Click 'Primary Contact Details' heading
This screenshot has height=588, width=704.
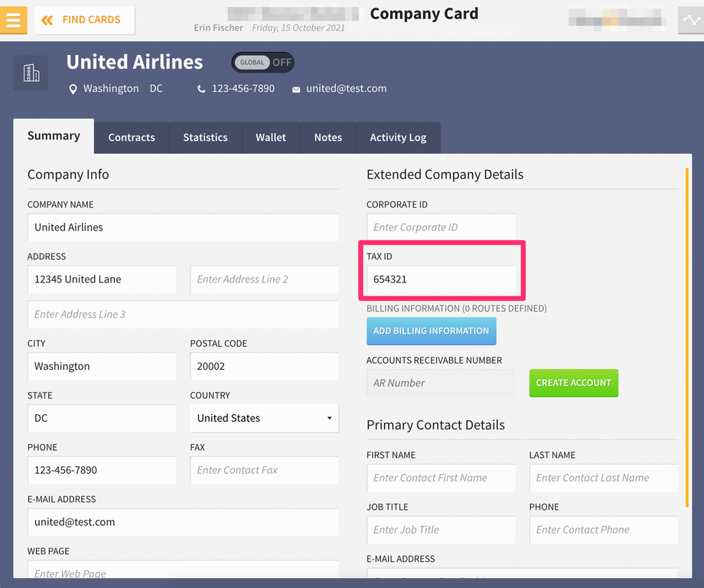pyautogui.click(x=435, y=425)
